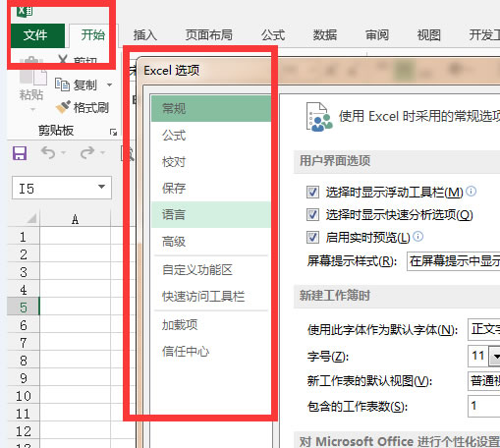Screen dimensions: 500x448
Task: Click the Excel application icon
Action: pyautogui.click(x=25, y=12)
